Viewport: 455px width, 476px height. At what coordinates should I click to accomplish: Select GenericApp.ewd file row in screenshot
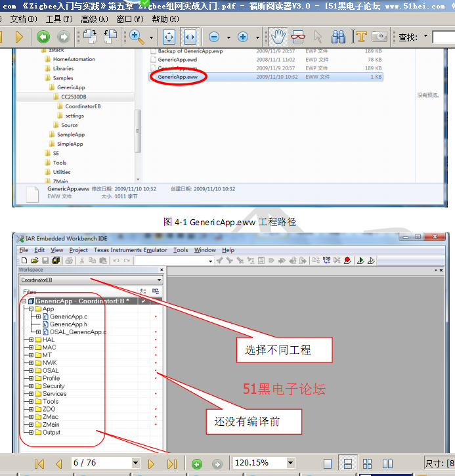click(266, 60)
